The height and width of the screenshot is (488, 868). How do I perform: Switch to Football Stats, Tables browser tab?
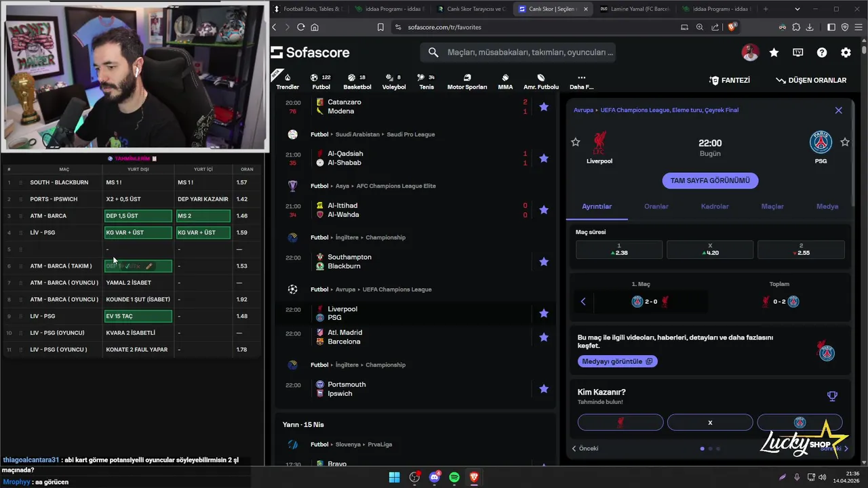point(309,9)
